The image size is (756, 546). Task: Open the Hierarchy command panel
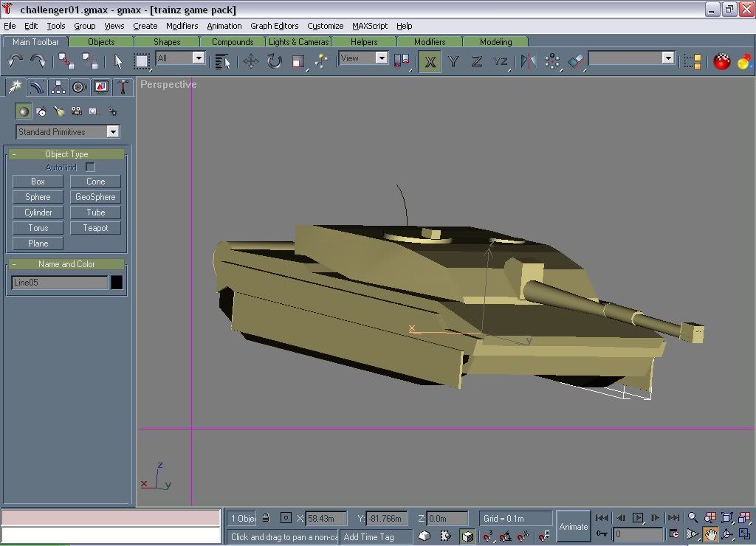pyautogui.click(x=58, y=87)
